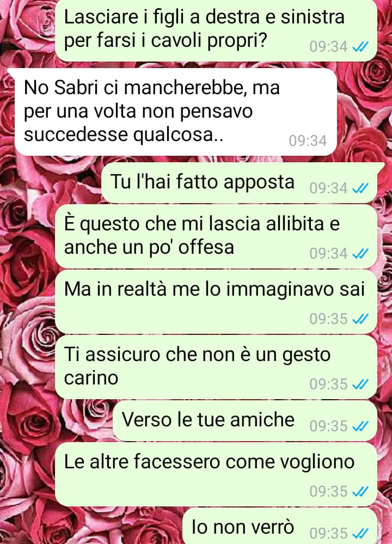Select 'Lasciare i figli a destra e sinistra' message

click(x=216, y=30)
